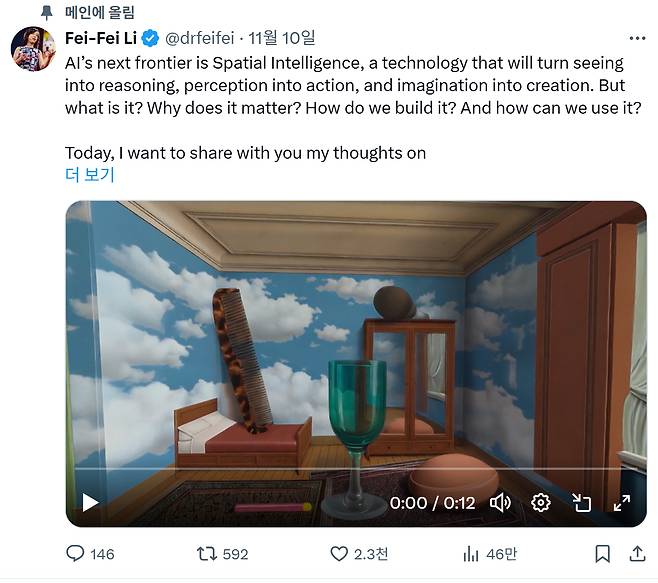Click the Fei-Fei Li display name
658x583 pixels.
click(x=100, y=39)
